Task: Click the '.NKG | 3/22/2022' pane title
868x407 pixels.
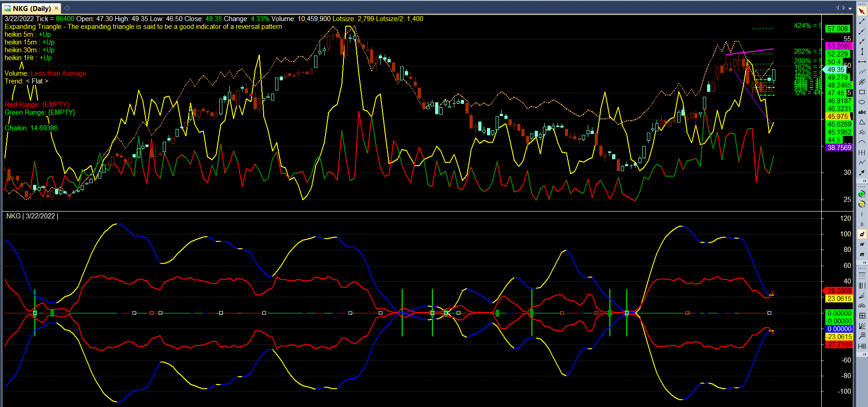Action: coord(31,216)
